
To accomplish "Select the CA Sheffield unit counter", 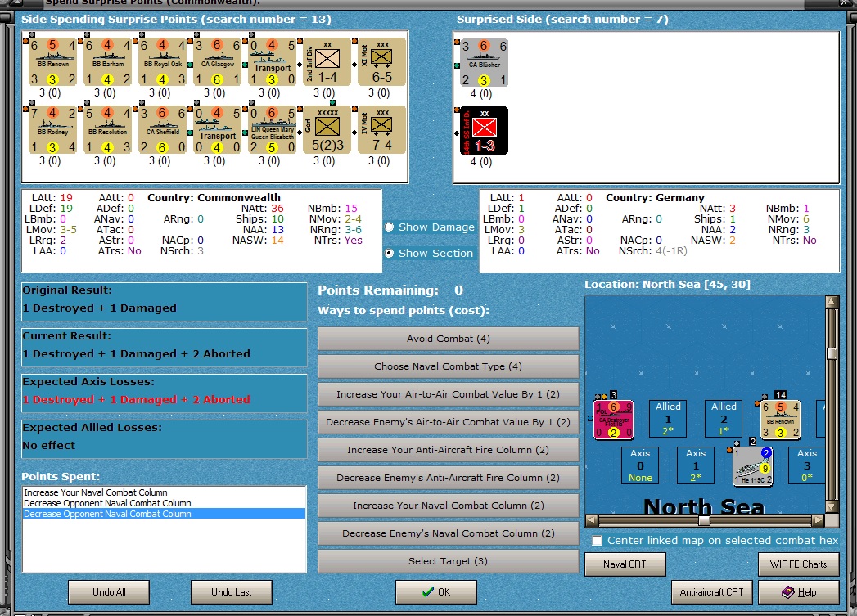I will tap(162, 129).
